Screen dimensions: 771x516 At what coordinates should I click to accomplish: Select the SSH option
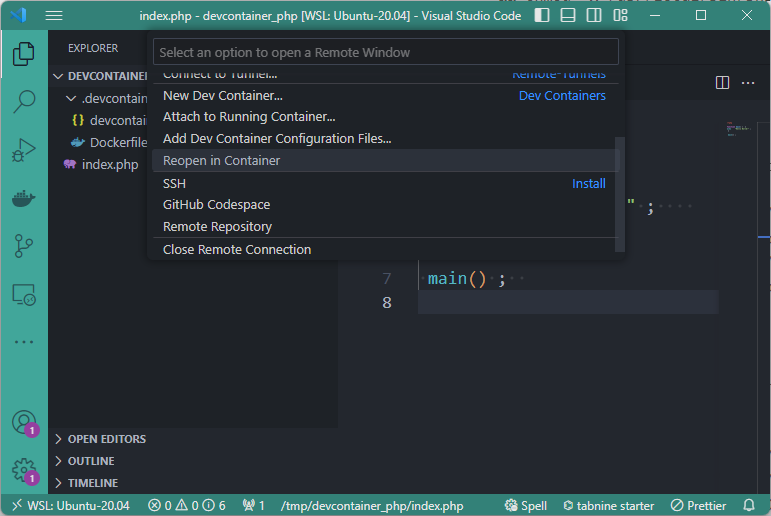point(384,183)
